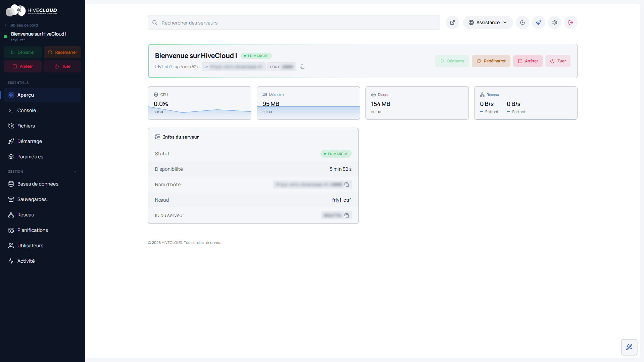Click the IP badge in header card
644x362 pixels.
pyautogui.click(x=234, y=67)
